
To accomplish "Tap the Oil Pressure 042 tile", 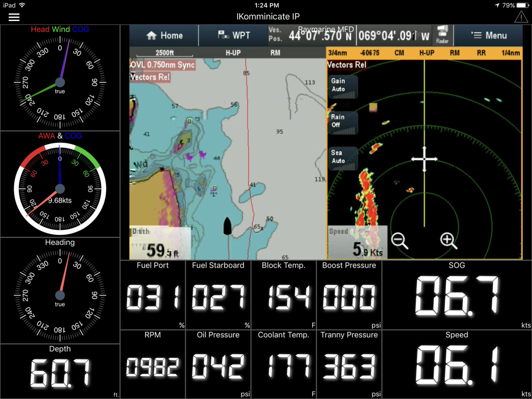I will [218, 364].
